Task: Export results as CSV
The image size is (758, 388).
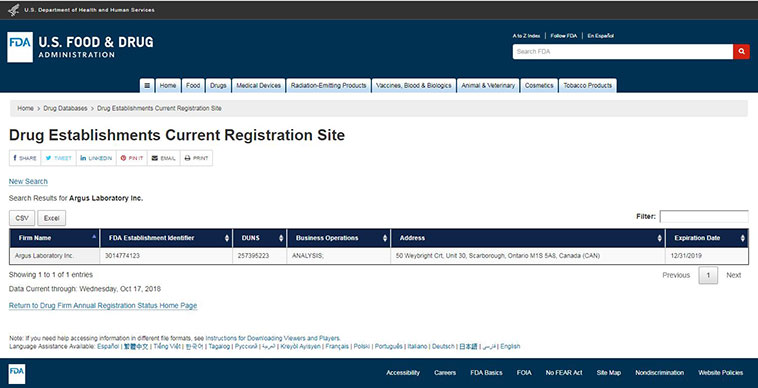Action: pyautogui.click(x=22, y=218)
